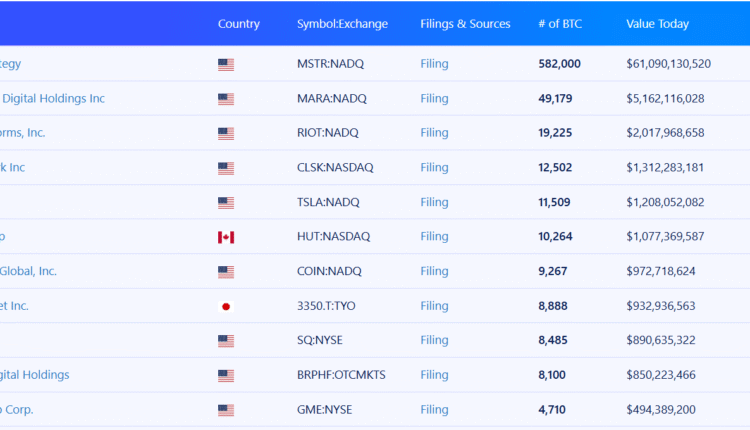Click the US flag in the MSTR:NADQ row
Viewport: 750px width, 430px height.
[x=226, y=65]
